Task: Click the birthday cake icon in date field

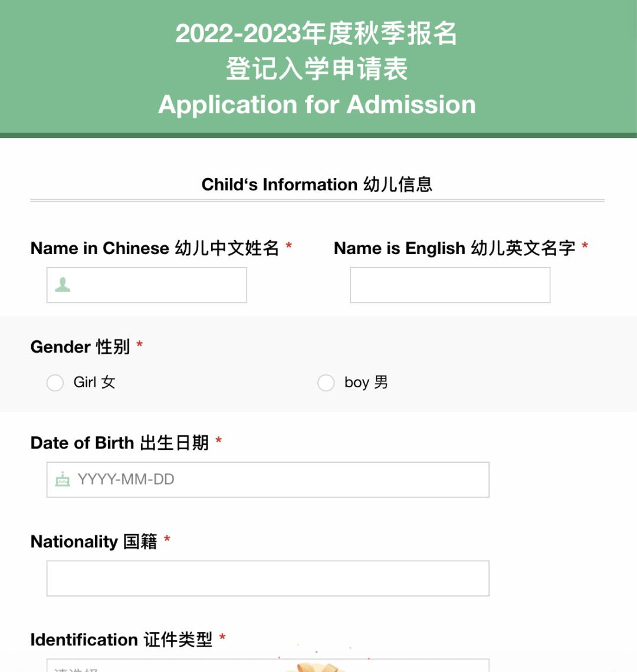Action: point(62,479)
